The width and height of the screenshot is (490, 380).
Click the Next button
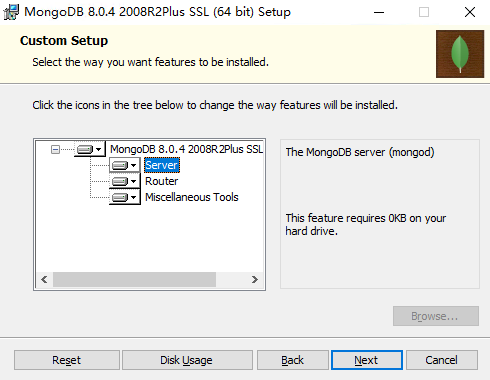click(x=367, y=360)
